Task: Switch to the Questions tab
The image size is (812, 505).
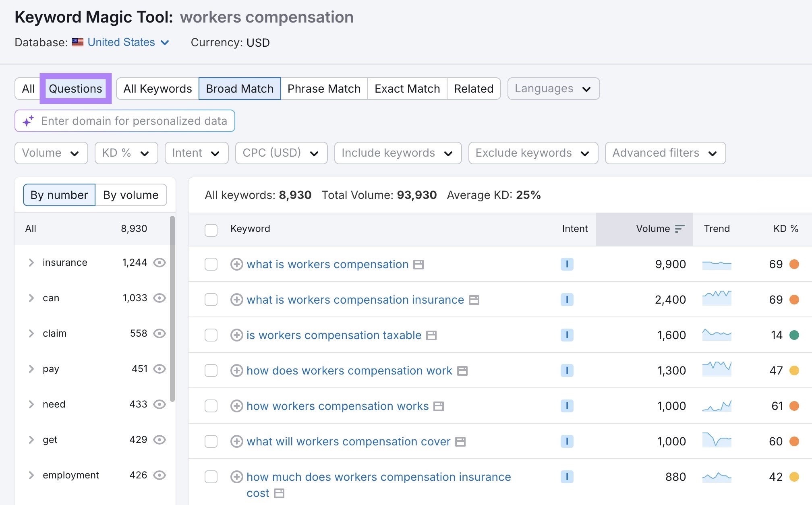Action: point(76,89)
